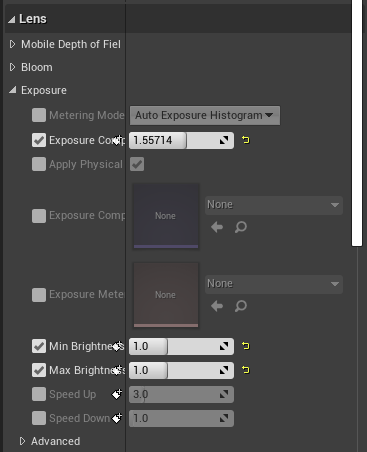This screenshot has width=367, height=452.
Task: Add keyframe for Exposure Compensation property
Action: pos(117,140)
